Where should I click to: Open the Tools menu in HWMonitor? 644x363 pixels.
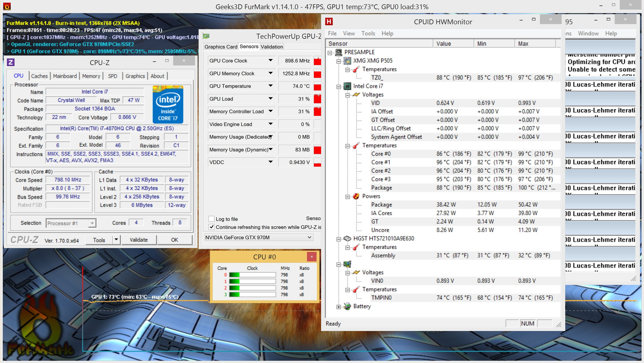(368, 33)
